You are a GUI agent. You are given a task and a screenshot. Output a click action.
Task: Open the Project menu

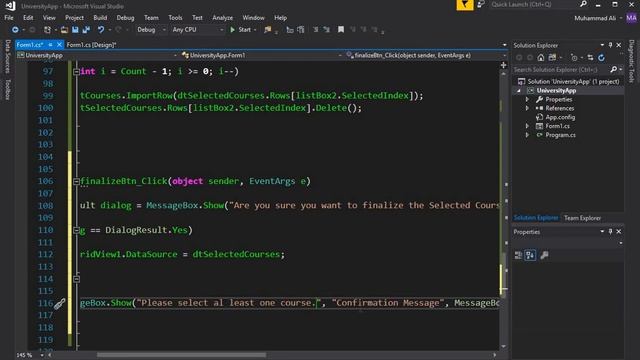tap(74, 18)
